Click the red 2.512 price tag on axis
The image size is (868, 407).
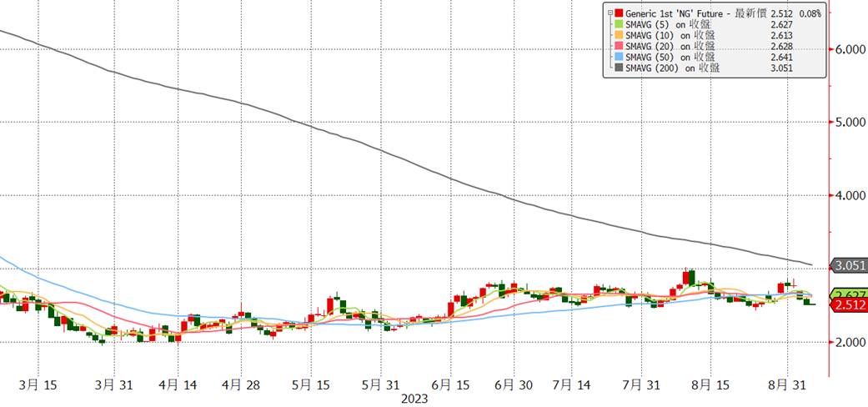[x=849, y=305]
